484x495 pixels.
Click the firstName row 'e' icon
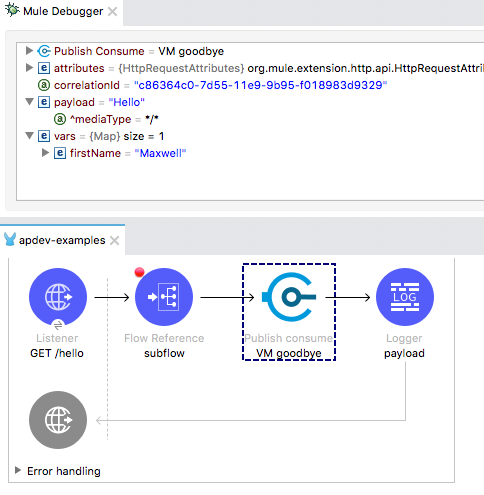[x=60, y=153]
